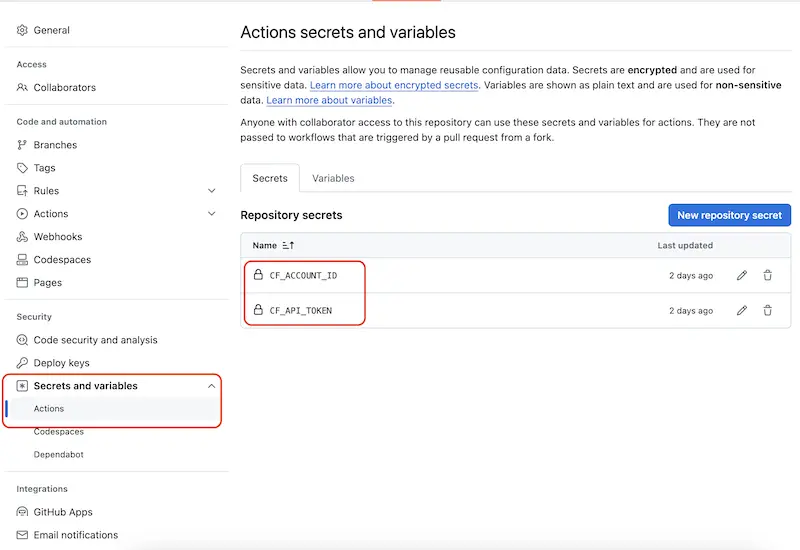Open the GitHub Apps page
Image resolution: width=800 pixels, height=550 pixels.
click(63, 512)
